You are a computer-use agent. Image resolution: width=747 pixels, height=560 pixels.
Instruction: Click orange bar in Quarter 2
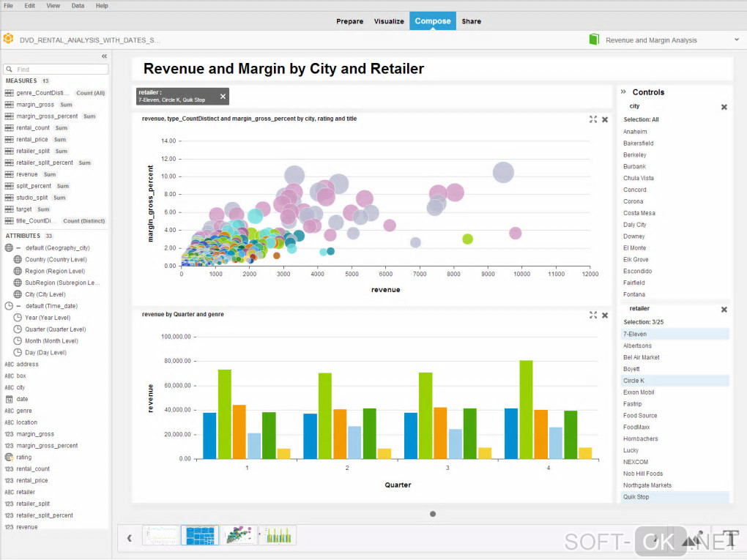point(340,434)
